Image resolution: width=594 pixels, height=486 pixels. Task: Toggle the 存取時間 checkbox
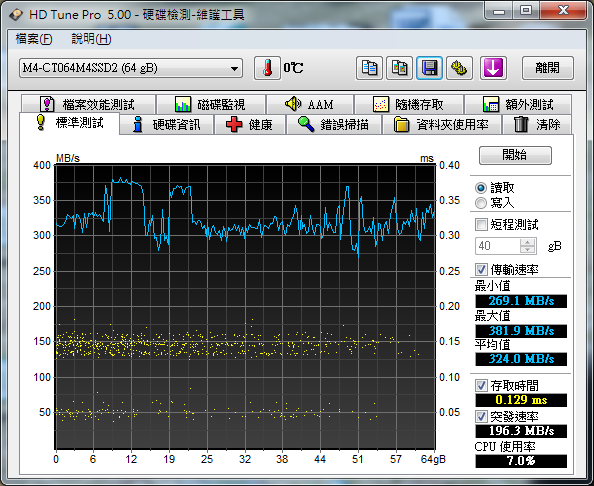(x=481, y=386)
